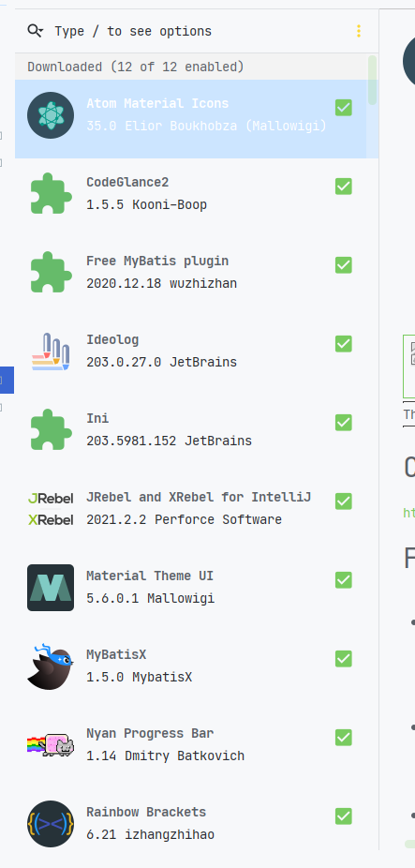The width and height of the screenshot is (415, 868).
Task: Uncheck the Free MyBatis plugin checkbox
Action: (344, 265)
